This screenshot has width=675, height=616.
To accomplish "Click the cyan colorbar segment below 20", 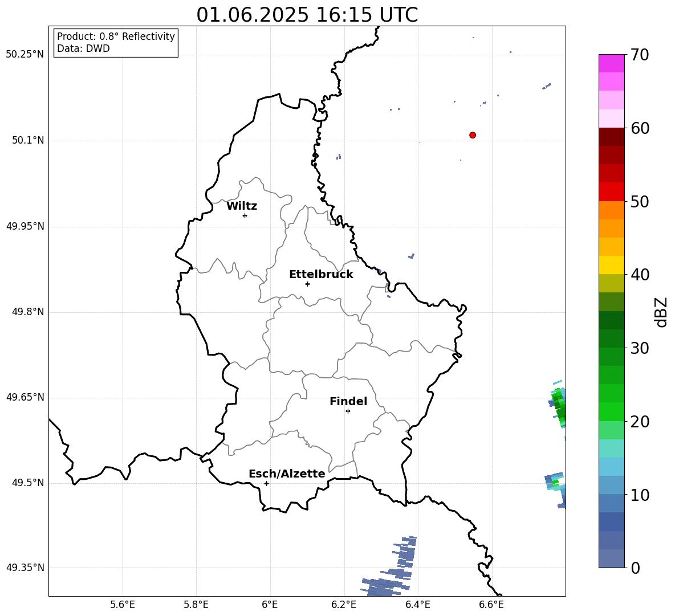I will [x=612, y=448].
